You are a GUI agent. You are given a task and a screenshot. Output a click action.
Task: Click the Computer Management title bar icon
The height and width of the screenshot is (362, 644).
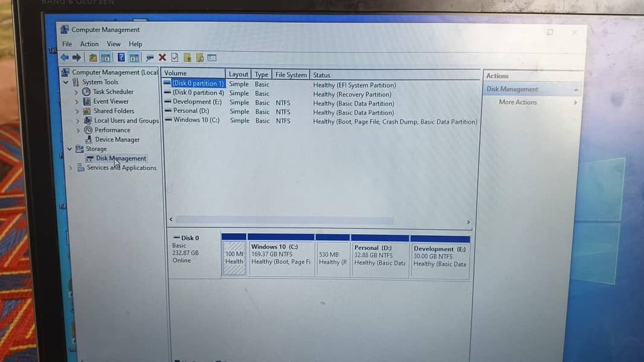click(65, 30)
